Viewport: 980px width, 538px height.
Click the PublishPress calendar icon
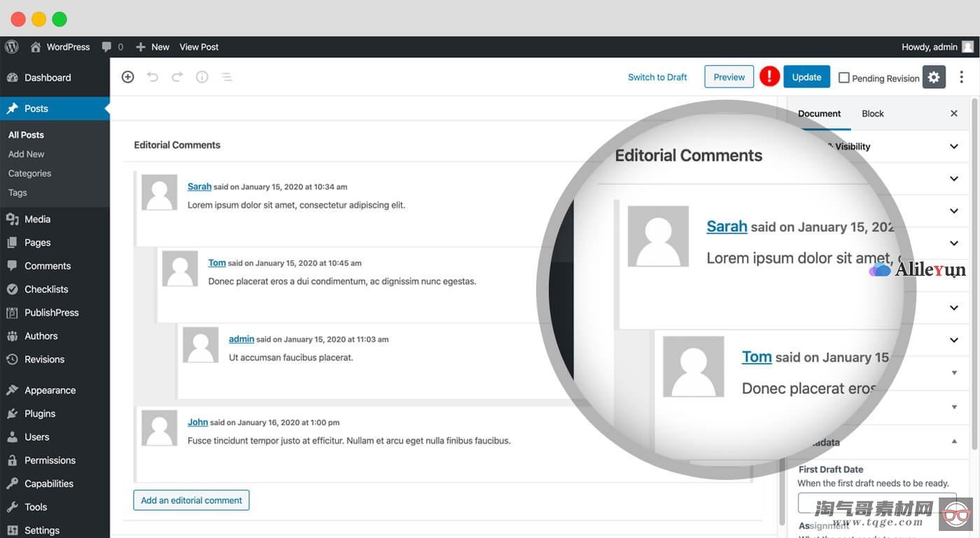click(12, 313)
